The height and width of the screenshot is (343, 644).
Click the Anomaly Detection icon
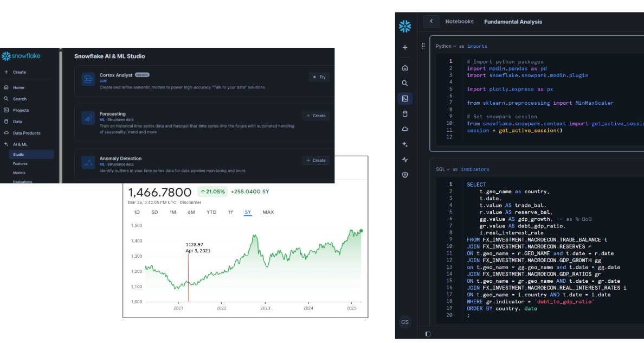pyautogui.click(x=88, y=163)
